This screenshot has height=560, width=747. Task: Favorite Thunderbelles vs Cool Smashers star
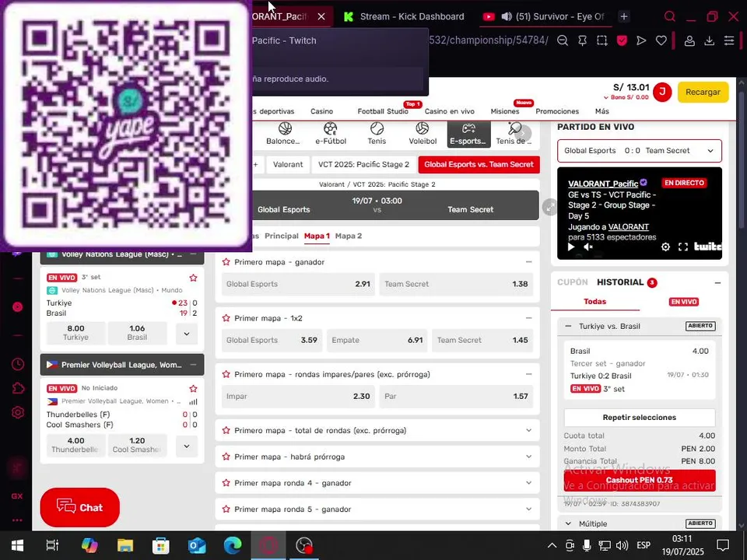click(193, 389)
